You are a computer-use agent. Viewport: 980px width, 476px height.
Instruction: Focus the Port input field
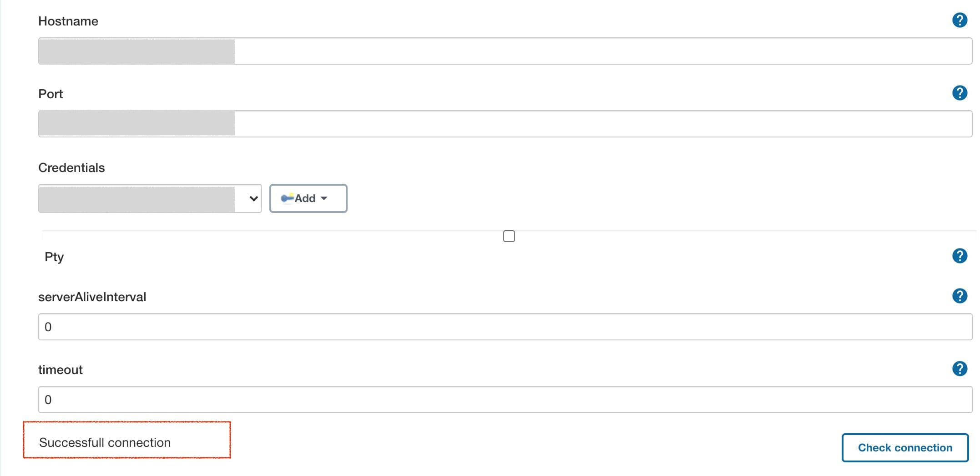coord(505,124)
